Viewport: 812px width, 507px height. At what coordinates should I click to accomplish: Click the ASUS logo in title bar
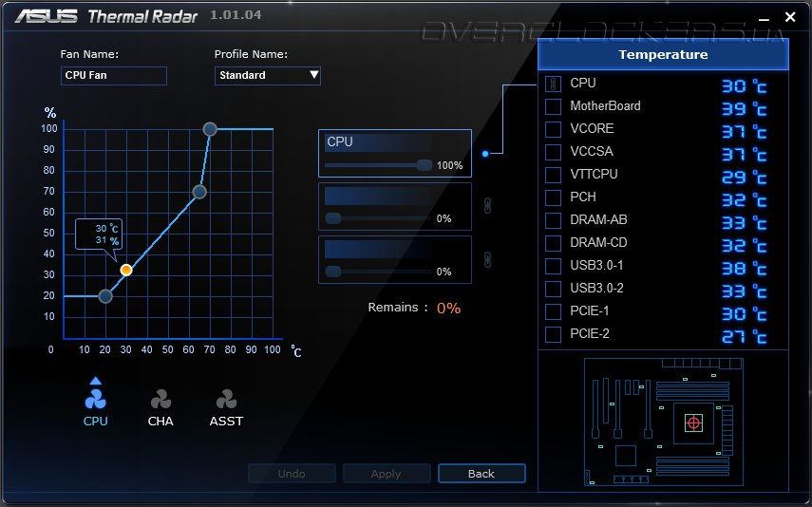(x=47, y=16)
